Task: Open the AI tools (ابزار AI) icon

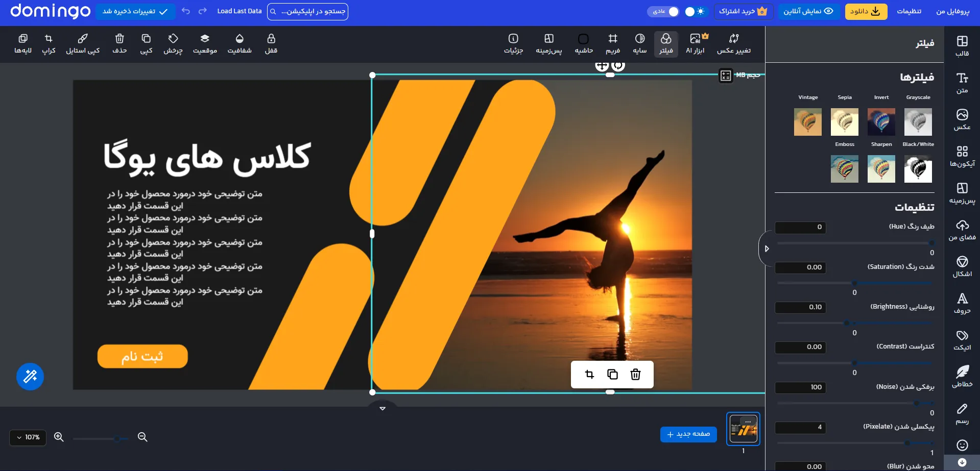Action: [696, 44]
